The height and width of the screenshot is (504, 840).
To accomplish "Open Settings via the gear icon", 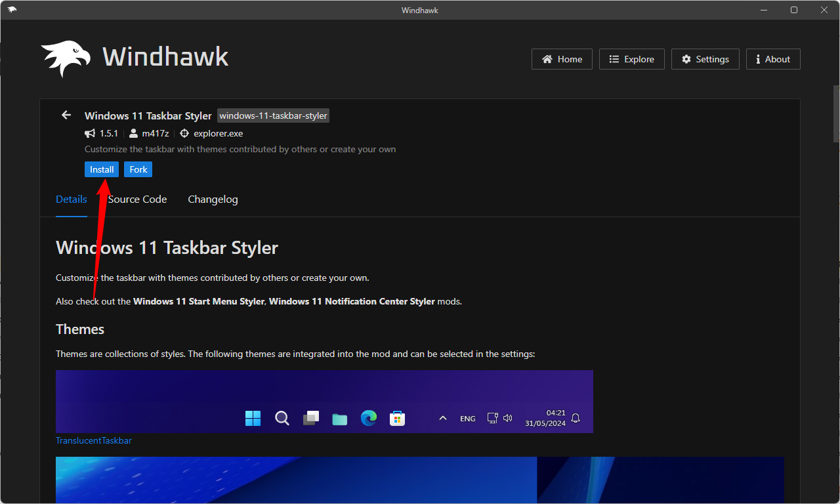I will [686, 58].
